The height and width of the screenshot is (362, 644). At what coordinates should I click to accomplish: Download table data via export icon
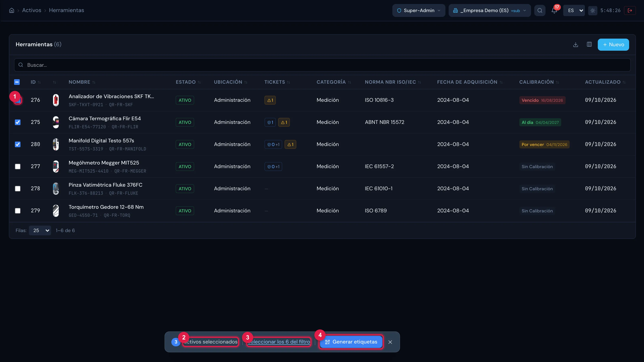coord(575,44)
